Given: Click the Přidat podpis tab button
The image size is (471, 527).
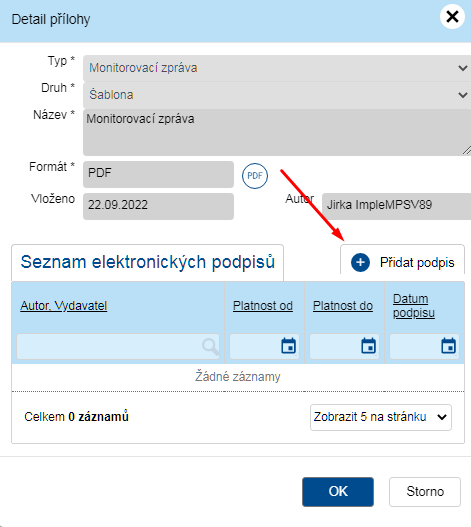Looking at the screenshot, I should 402,262.
